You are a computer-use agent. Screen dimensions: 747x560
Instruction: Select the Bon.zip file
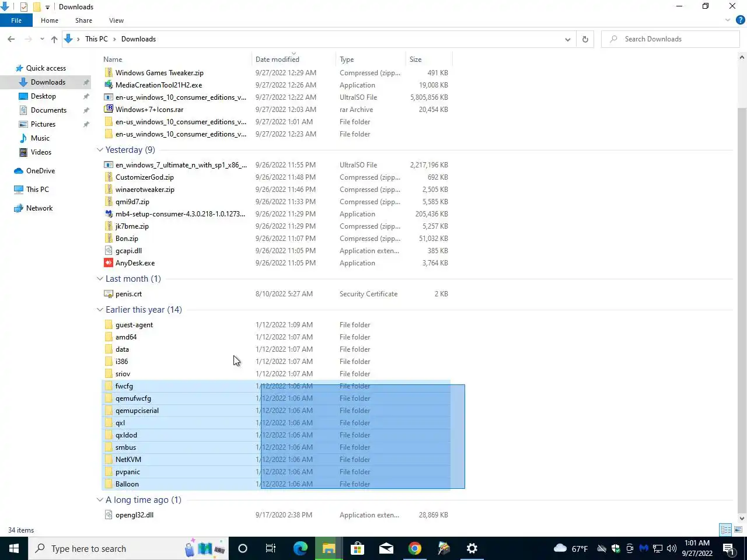click(x=127, y=239)
